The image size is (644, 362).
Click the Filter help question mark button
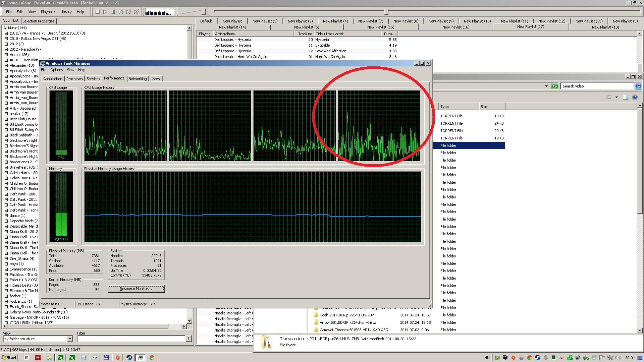click(x=189, y=339)
